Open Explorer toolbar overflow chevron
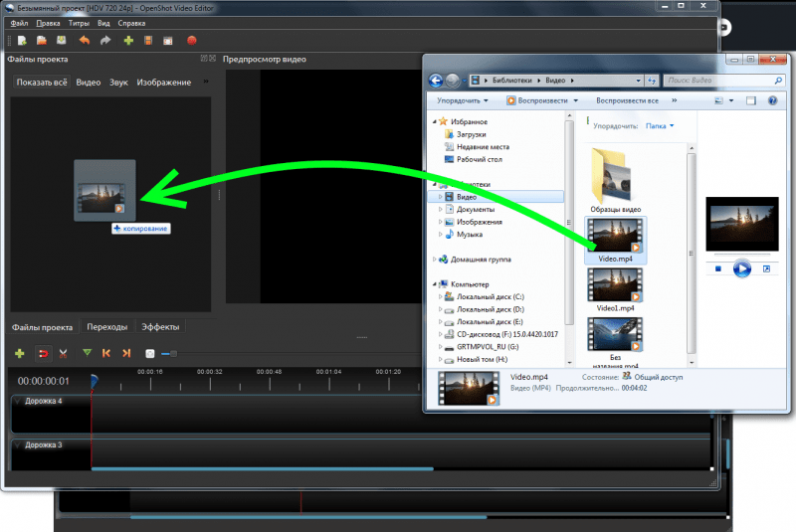 (x=675, y=100)
